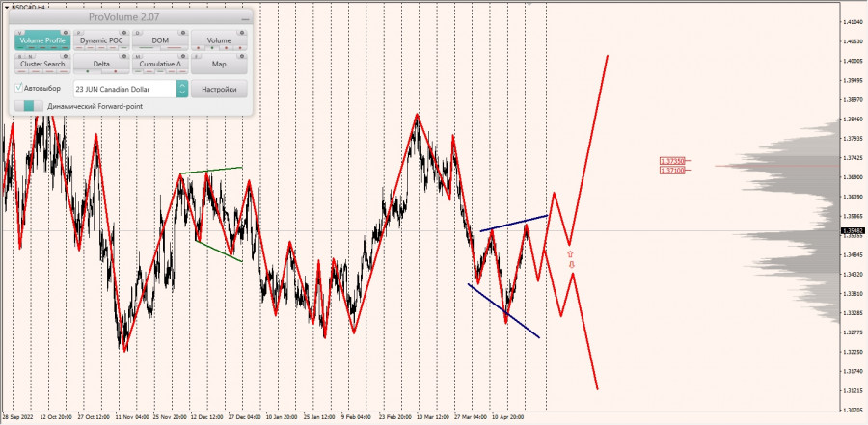868x425 pixels.
Task: Click the 1.32775 price scale label
Action: (854, 332)
